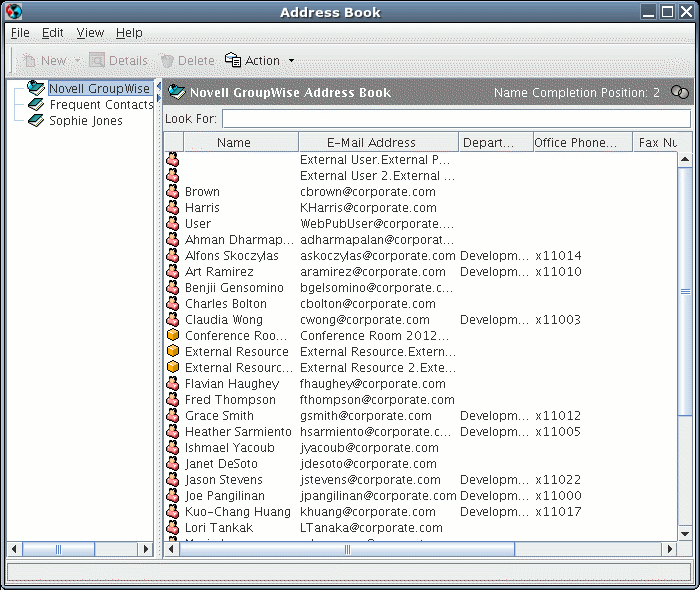
Task: Click the contact list horizontal scrollbar thumb
Action: click(347, 549)
